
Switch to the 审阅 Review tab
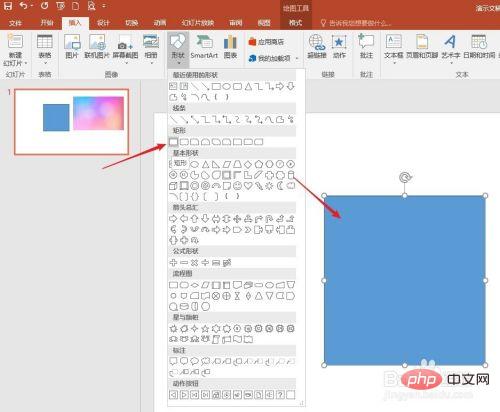(x=236, y=23)
